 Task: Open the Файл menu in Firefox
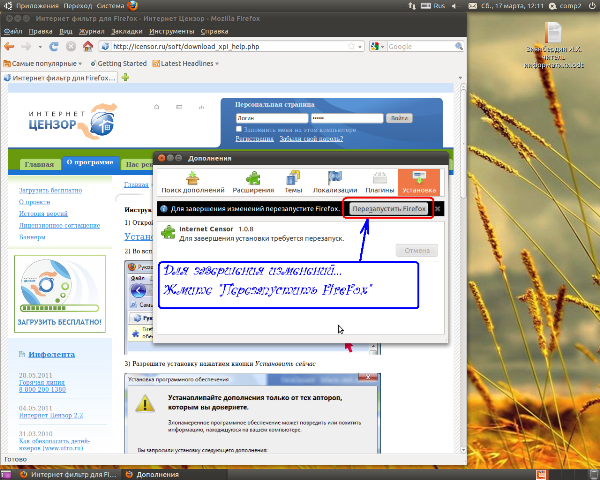pos(13,31)
